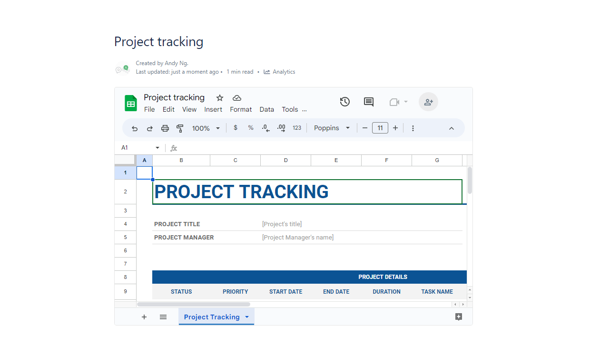The image size is (590, 364).
Task: Click the PROJECT MANAGER label cell
Action: 184,237
